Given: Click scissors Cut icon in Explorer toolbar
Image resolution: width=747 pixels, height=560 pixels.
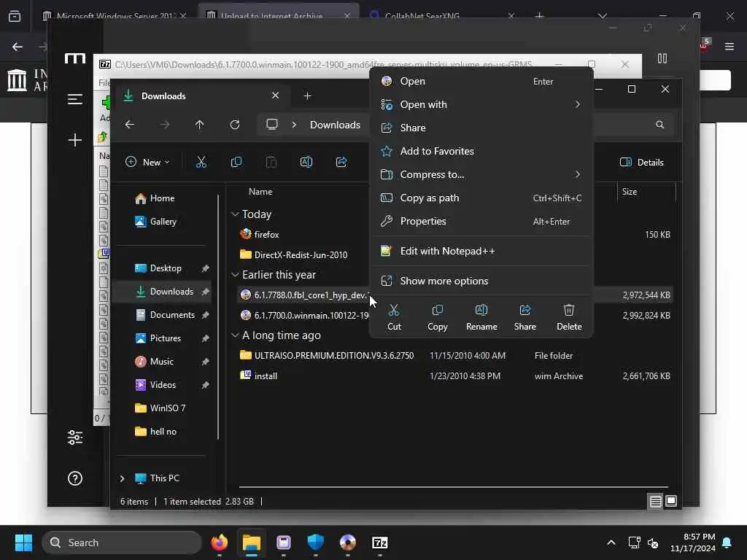Looking at the screenshot, I should [x=201, y=163].
